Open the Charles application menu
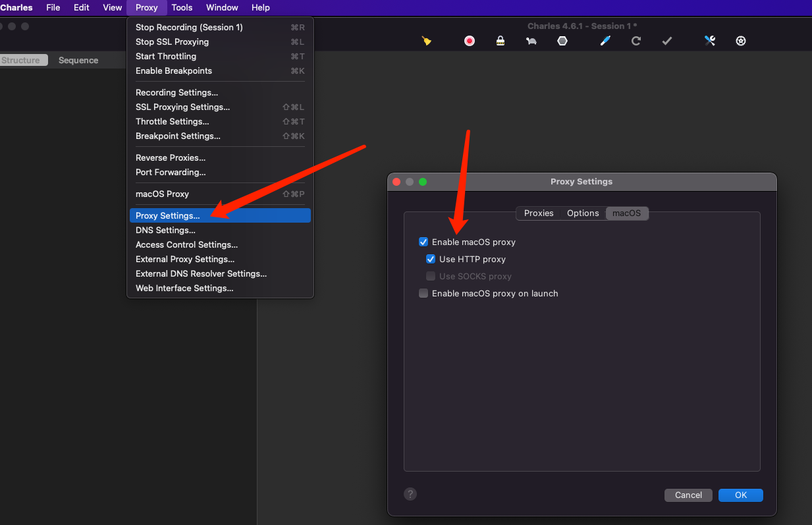The height and width of the screenshot is (525, 812). [x=16, y=7]
